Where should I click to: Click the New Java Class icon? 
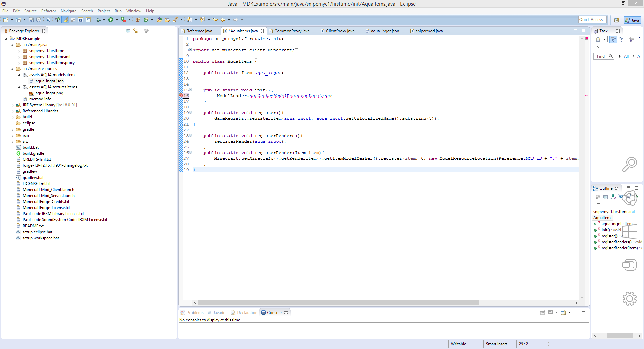tap(146, 20)
